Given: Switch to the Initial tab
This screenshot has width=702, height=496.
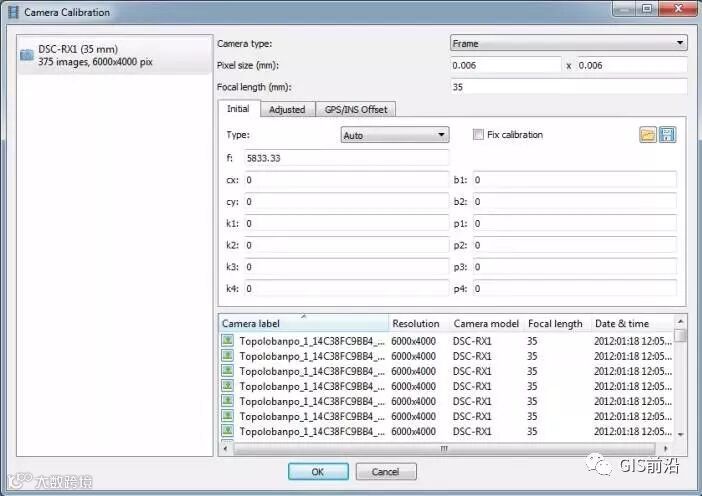Looking at the screenshot, I should click(x=238, y=109).
